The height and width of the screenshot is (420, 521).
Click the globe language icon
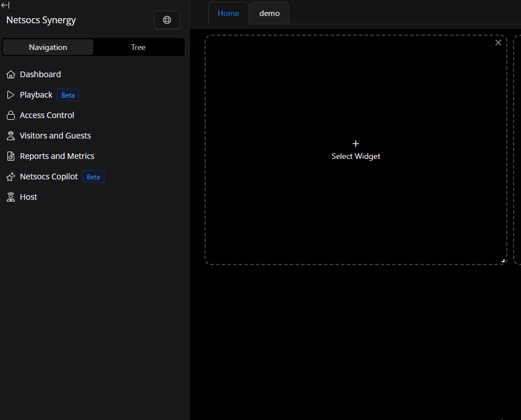point(167,20)
